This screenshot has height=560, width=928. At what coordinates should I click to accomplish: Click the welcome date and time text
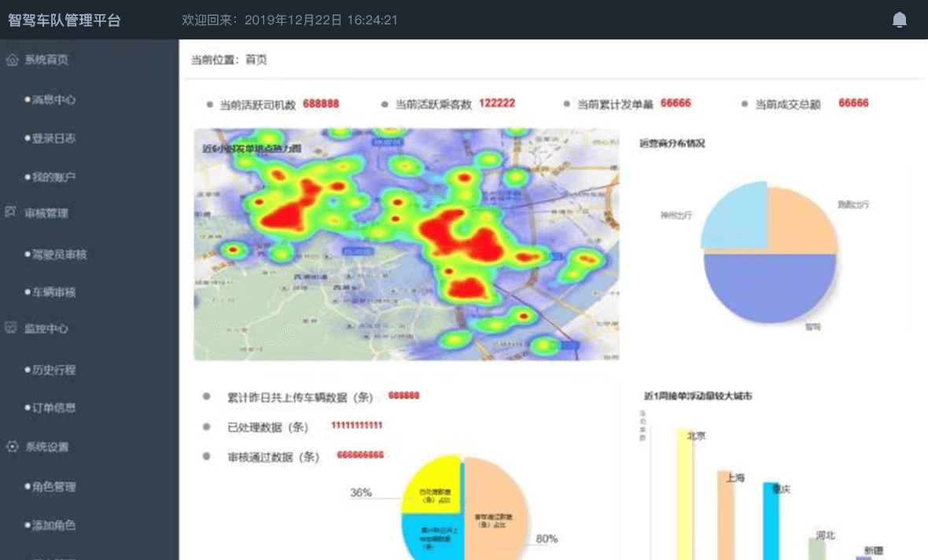[x=290, y=20]
